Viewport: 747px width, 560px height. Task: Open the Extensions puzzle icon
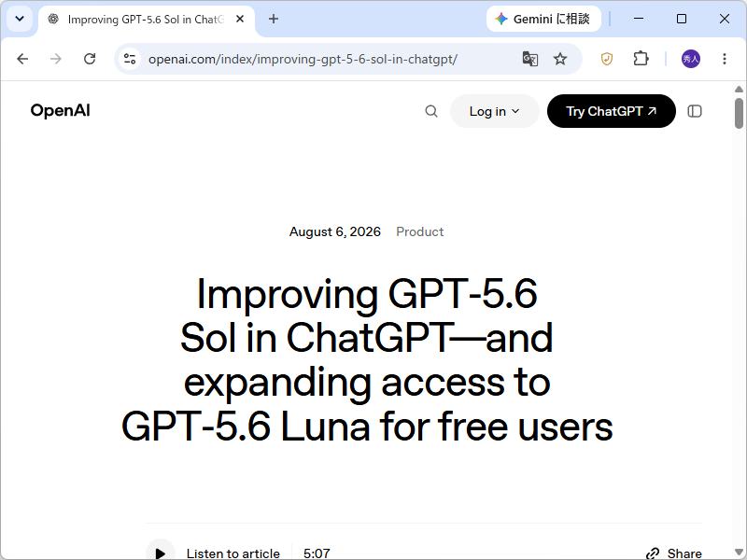click(641, 59)
